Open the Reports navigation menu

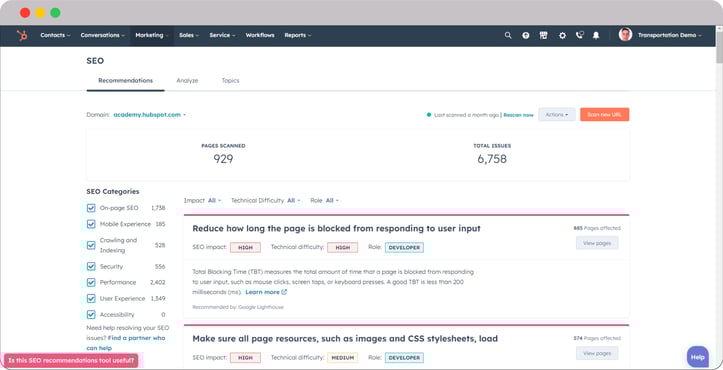click(x=297, y=35)
